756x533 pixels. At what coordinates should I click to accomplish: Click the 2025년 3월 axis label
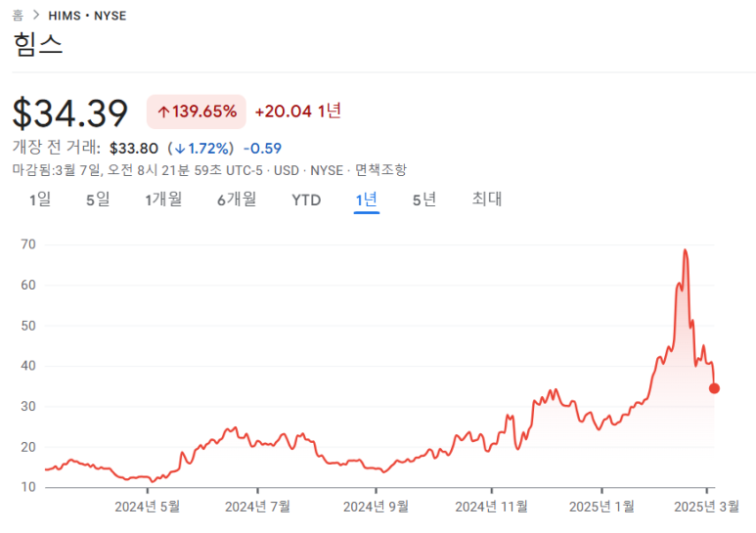706,507
